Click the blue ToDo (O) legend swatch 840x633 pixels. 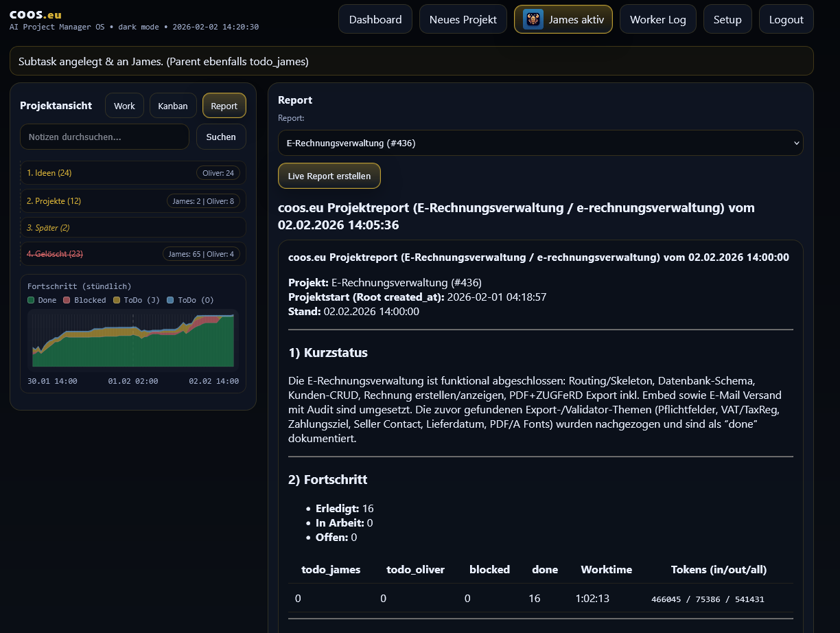pyautogui.click(x=171, y=300)
